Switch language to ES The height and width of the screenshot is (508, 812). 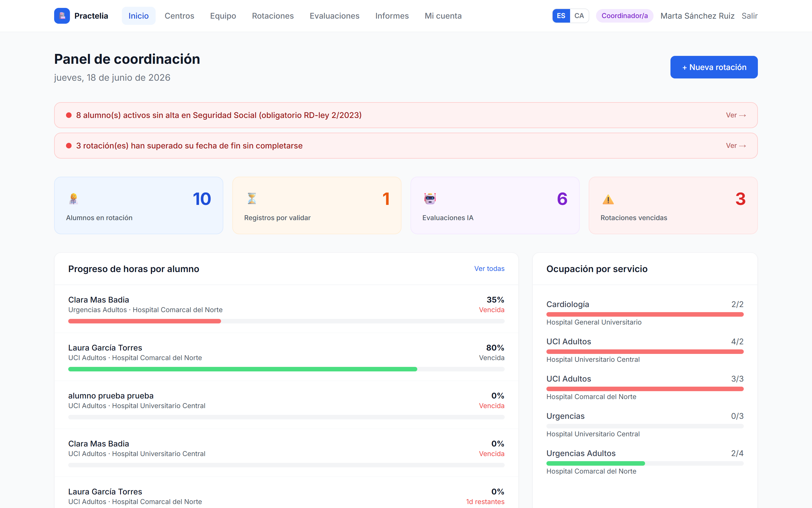coord(561,16)
